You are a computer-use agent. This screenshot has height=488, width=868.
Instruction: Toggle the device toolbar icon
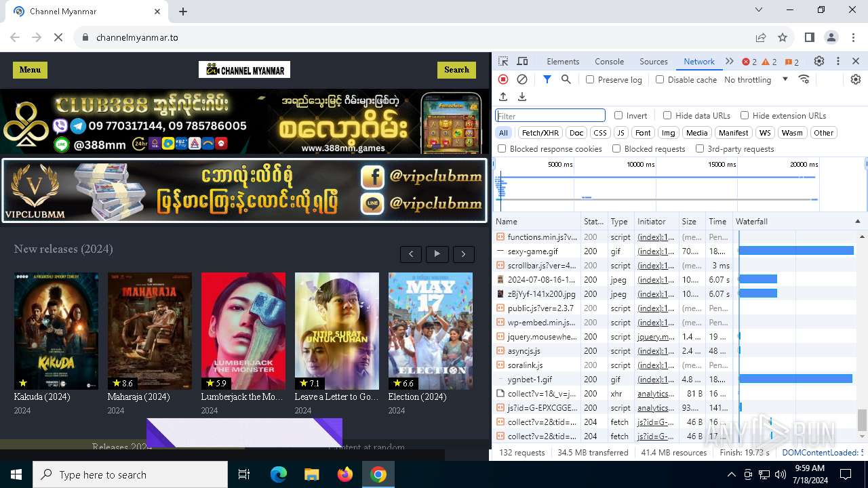point(522,61)
